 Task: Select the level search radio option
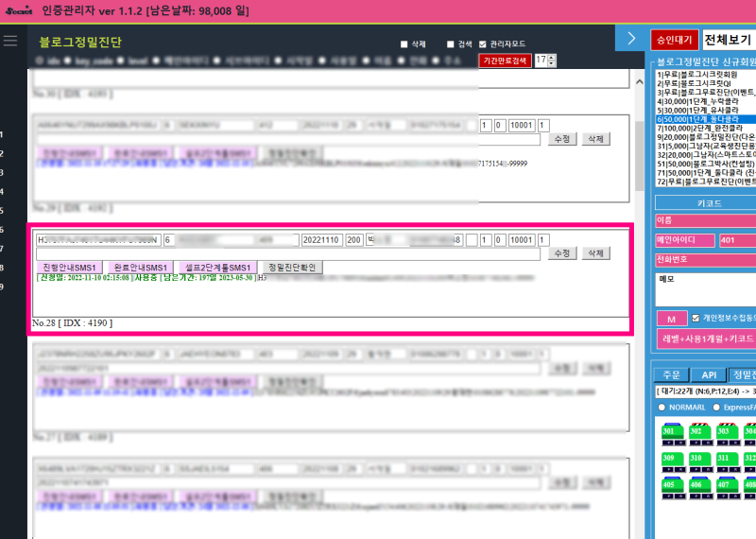coord(121,61)
